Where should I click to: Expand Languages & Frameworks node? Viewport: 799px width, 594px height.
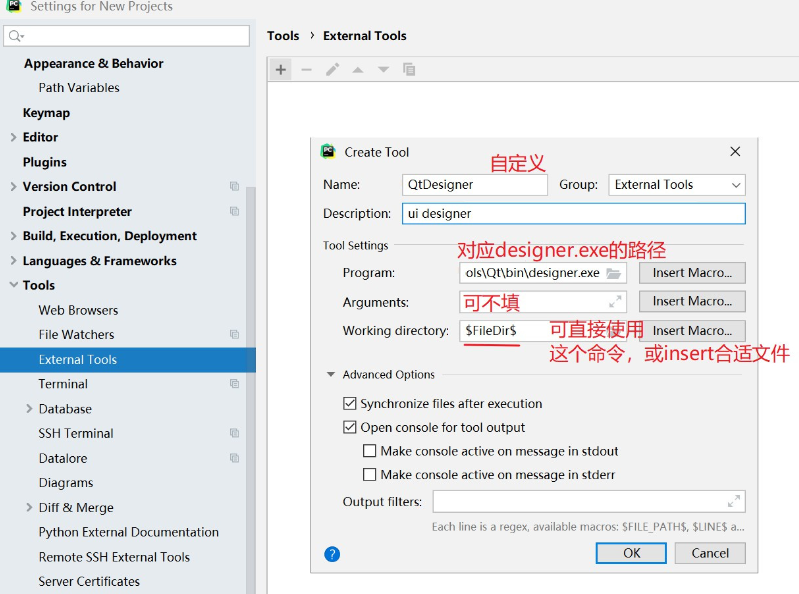(13, 260)
